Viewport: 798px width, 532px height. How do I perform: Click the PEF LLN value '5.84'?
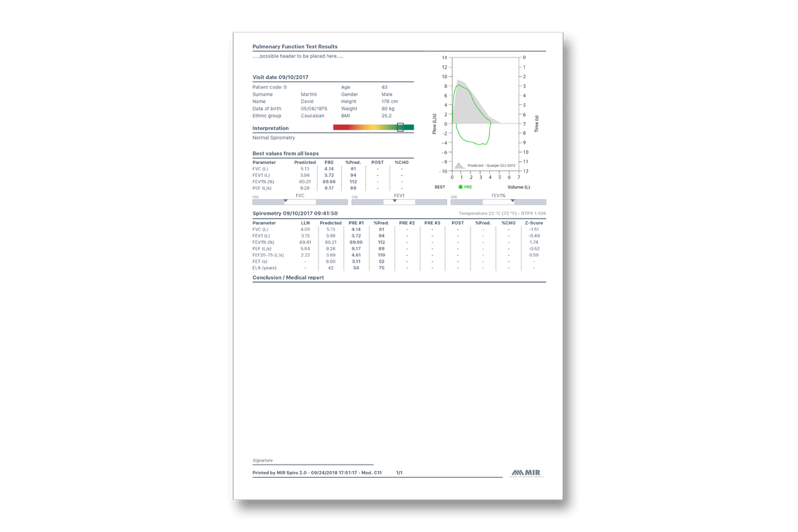coord(305,249)
